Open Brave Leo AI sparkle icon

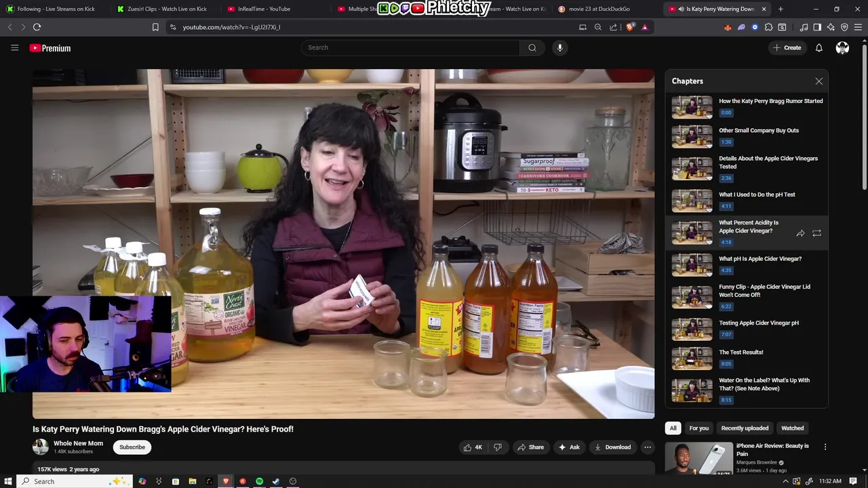click(x=831, y=27)
